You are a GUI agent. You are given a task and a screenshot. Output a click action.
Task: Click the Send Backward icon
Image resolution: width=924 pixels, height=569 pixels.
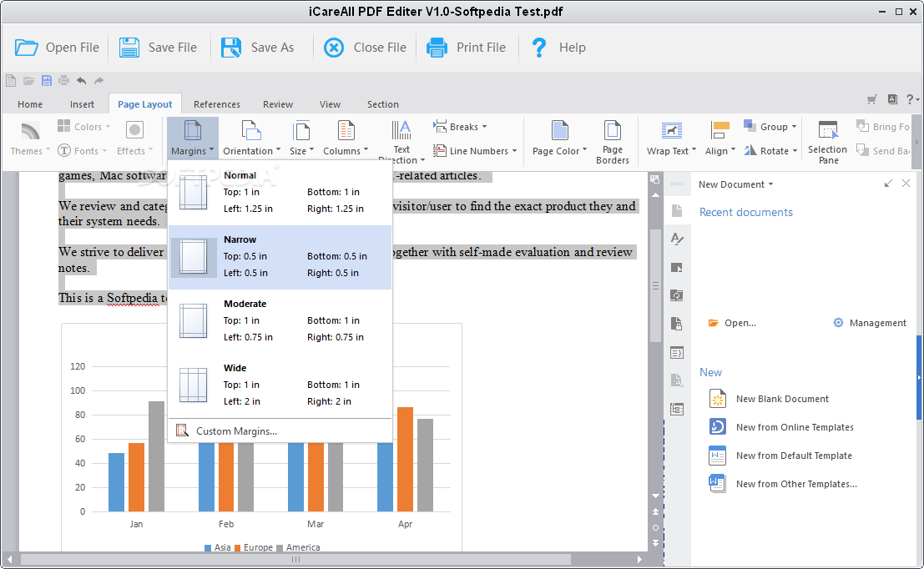point(862,150)
